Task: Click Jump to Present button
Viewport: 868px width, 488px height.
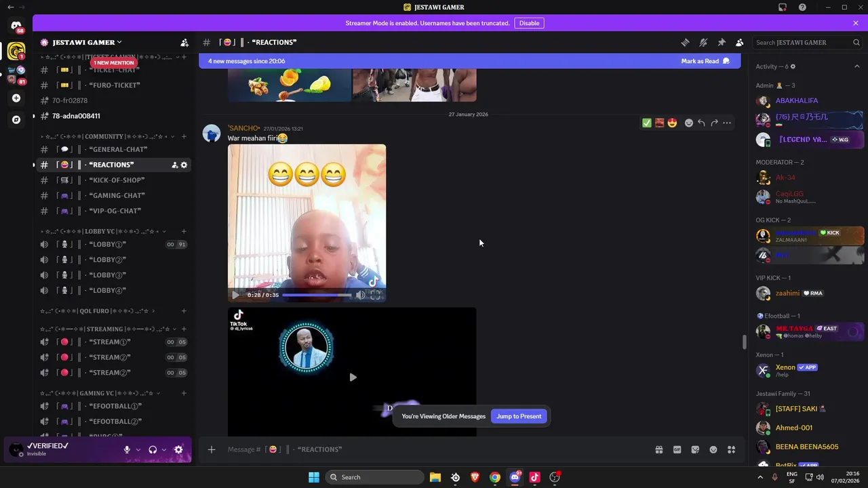Action: tap(519, 416)
